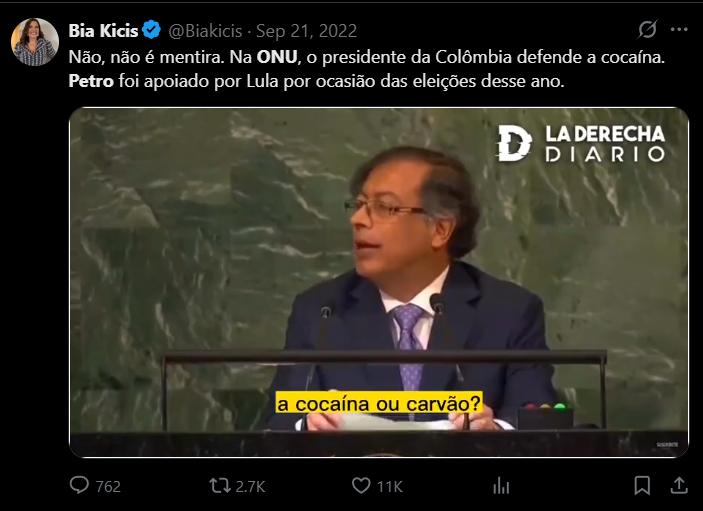View tweet analytics bar chart icon
Image resolution: width=703 pixels, height=511 pixels.
tap(501, 485)
